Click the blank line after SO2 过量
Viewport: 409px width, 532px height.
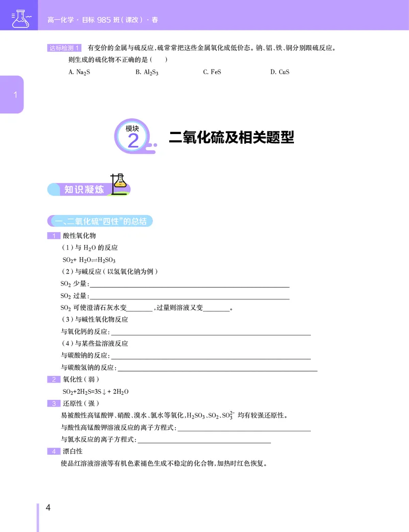click(x=189, y=296)
